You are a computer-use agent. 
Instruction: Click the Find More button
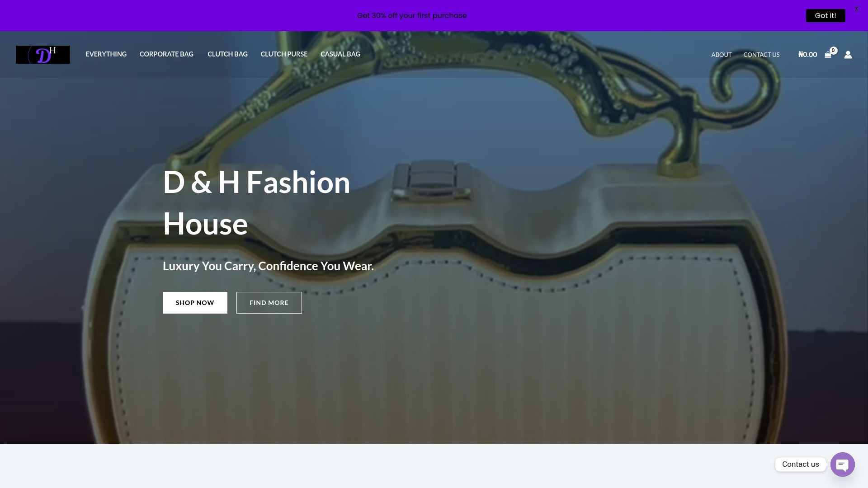point(269,303)
